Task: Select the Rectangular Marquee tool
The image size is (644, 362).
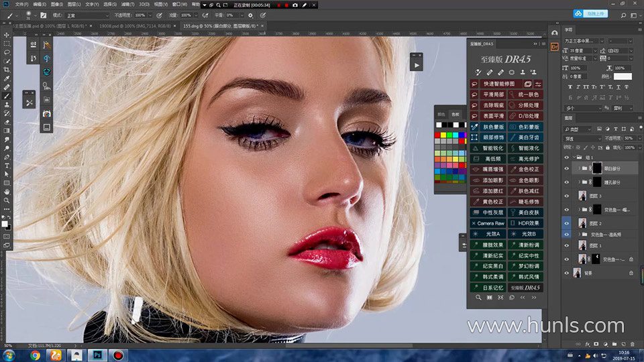Action: click(7, 44)
